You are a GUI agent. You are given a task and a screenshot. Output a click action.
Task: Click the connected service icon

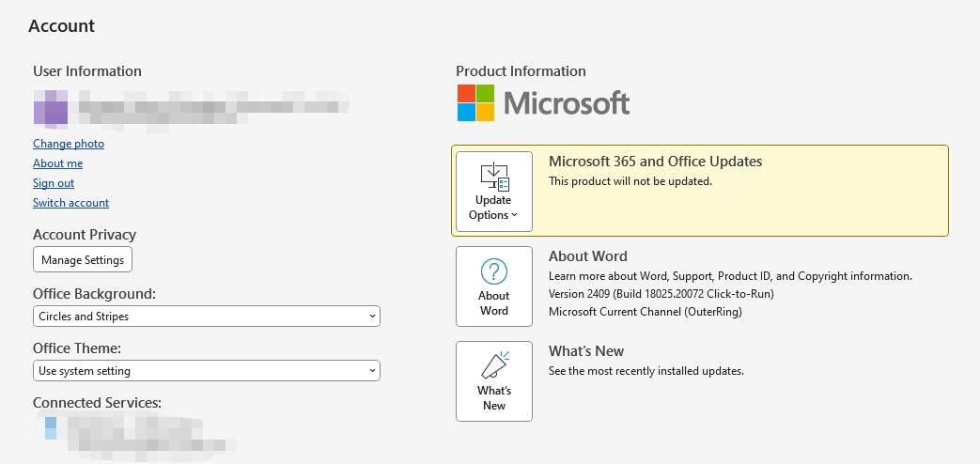point(51,427)
